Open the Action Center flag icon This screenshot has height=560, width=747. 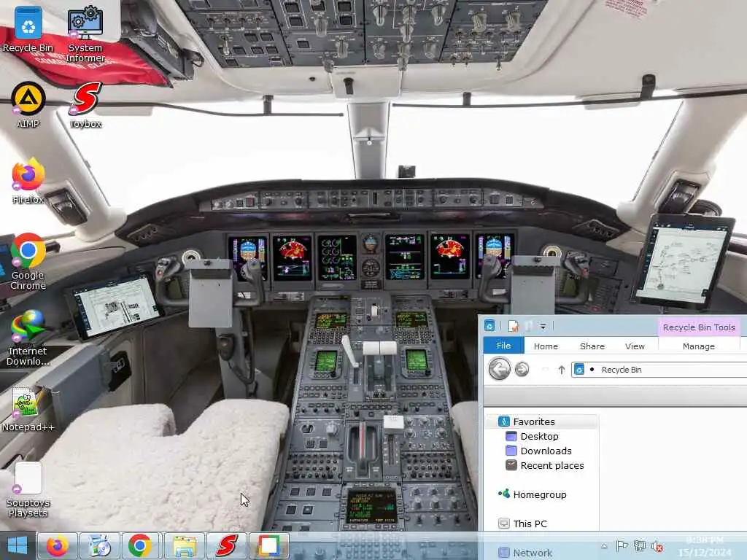[622, 546]
